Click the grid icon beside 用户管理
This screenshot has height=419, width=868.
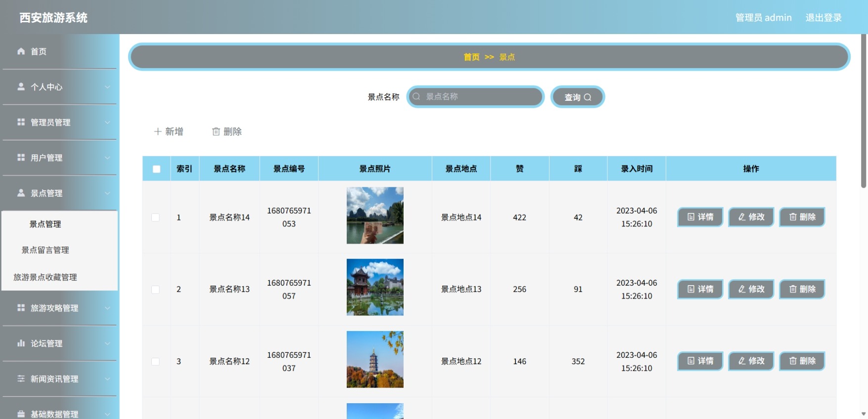(x=21, y=158)
